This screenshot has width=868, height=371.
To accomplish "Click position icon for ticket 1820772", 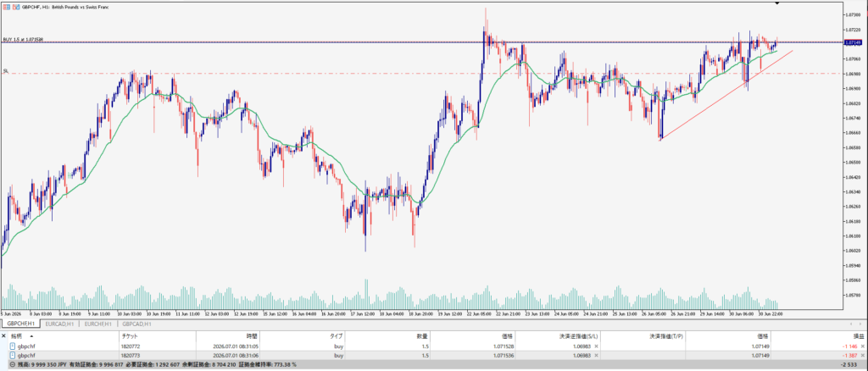I will pos(13,346).
